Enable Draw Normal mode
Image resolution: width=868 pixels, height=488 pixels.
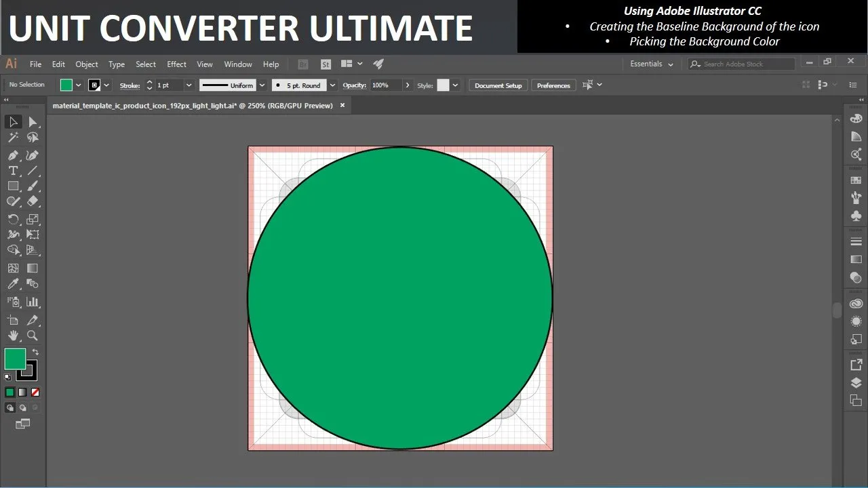pos(9,408)
